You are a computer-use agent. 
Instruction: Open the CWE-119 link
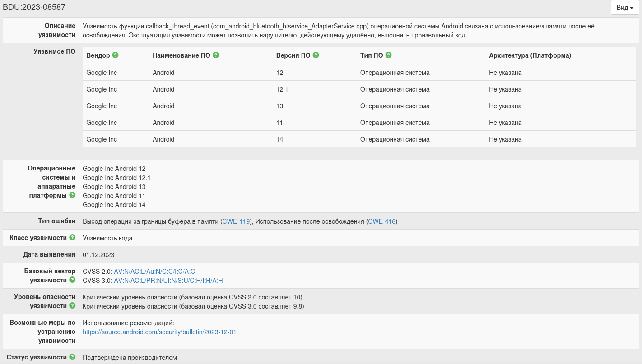237,221
